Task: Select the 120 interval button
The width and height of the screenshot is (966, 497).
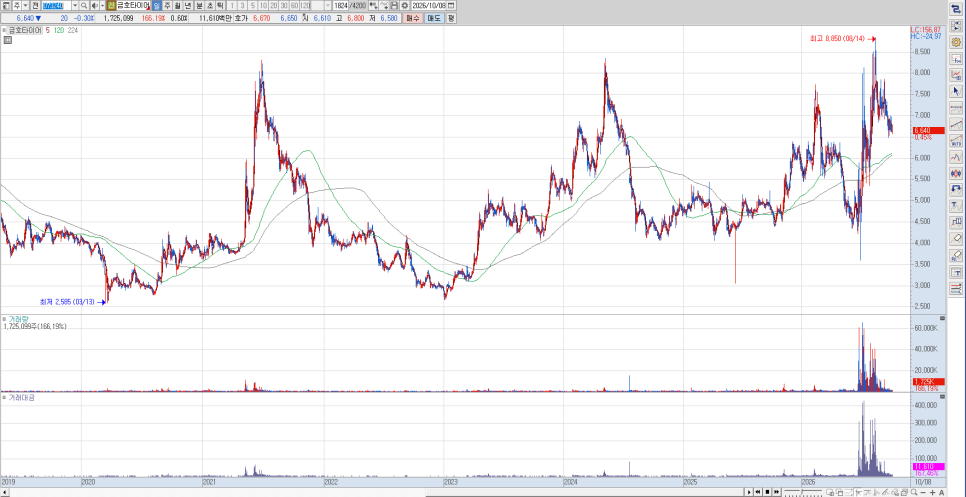Action: 305,5
